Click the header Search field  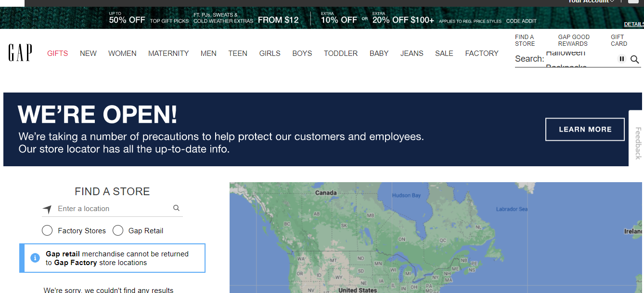[578, 59]
